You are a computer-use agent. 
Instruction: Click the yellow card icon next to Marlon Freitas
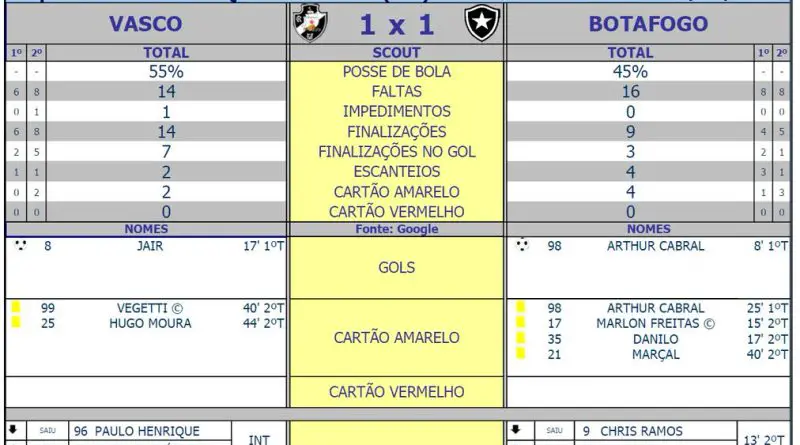(520, 322)
